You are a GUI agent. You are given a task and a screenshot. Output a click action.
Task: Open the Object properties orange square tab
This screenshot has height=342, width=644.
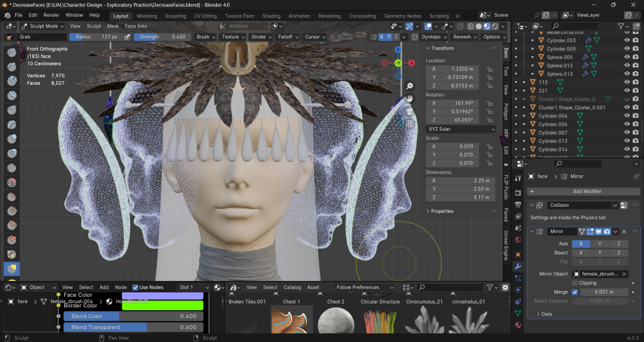[518, 255]
